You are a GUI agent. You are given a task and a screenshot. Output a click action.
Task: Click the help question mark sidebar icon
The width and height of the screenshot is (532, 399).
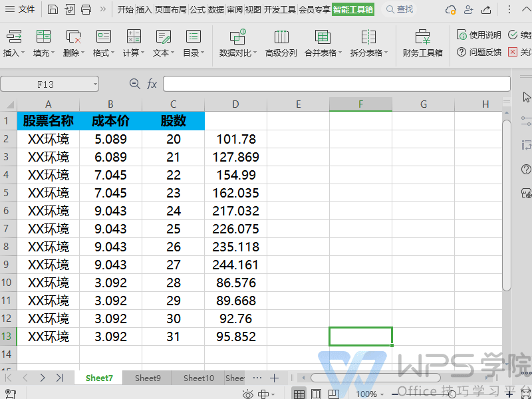coord(526,169)
